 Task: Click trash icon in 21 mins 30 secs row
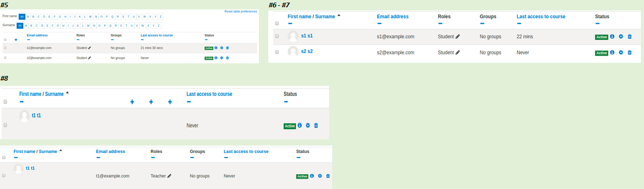click(x=227, y=48)
